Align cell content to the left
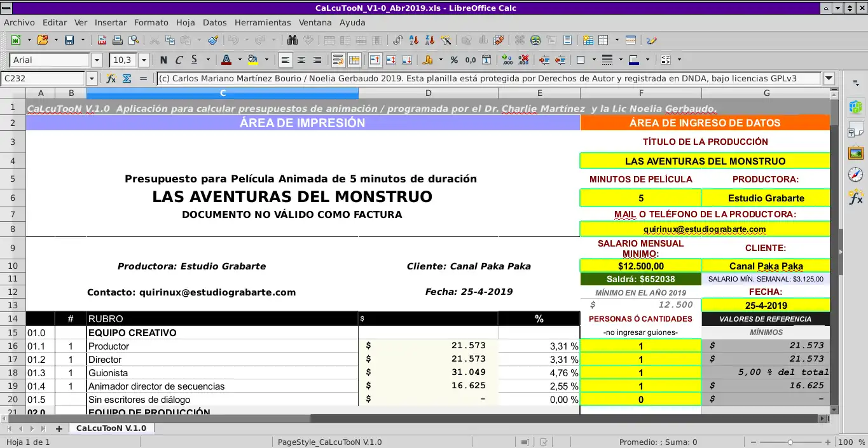Image resolution: width=868 pixels, height=448 pixels. point(286,60)
